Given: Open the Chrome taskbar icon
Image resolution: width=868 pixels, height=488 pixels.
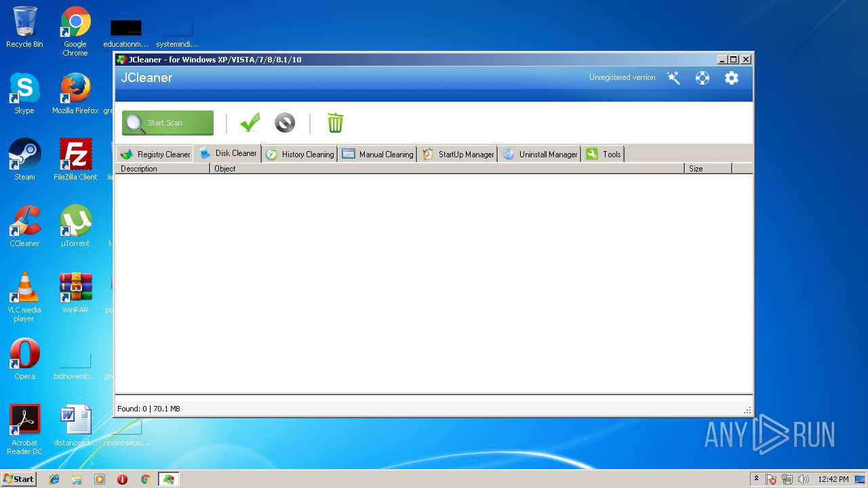Looking at the screenshot, I should 145,479.
